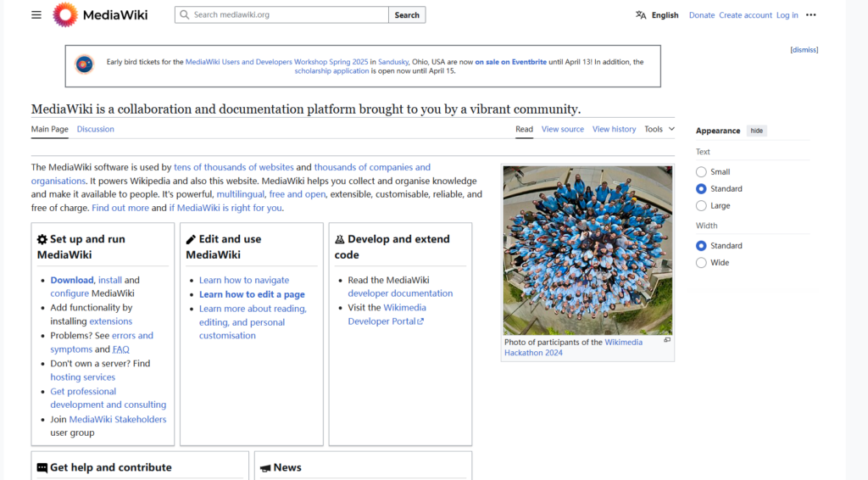Click the MediaWiki sunflower logo
Image resolution: width=868 pixels, height=480 pixels.
pyautogui.click(x=66, y=14)
